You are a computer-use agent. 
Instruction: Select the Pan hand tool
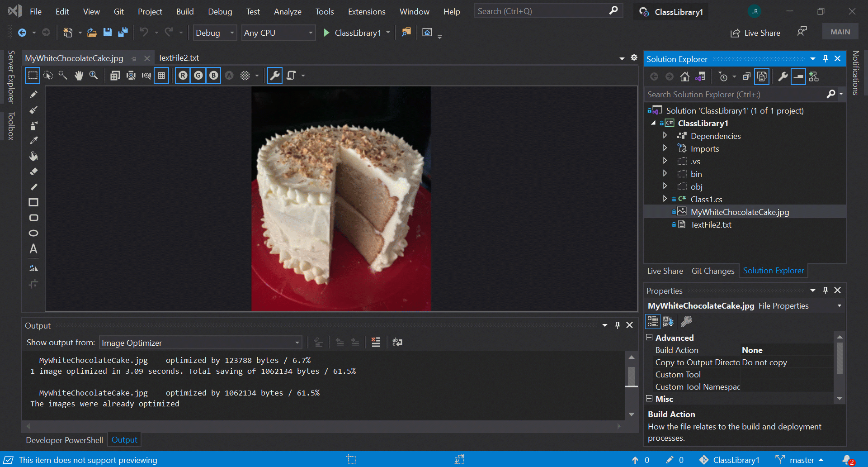[79, 76]
